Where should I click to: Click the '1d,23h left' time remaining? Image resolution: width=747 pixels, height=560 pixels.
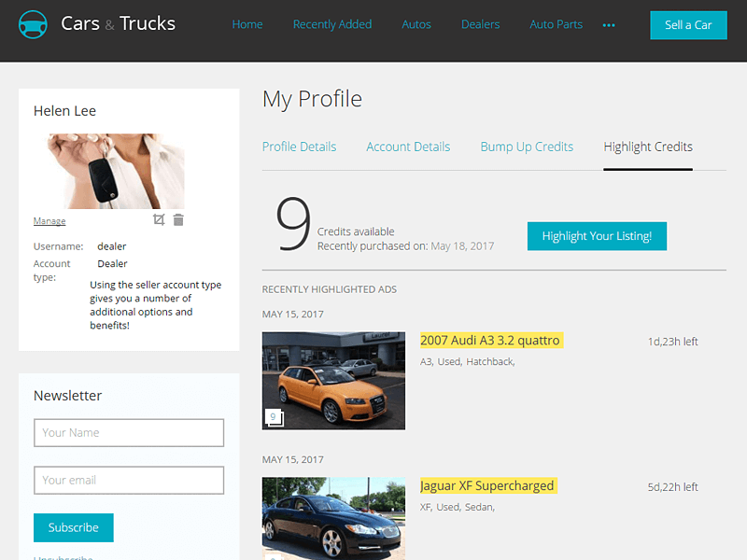(x=672, y=342)
